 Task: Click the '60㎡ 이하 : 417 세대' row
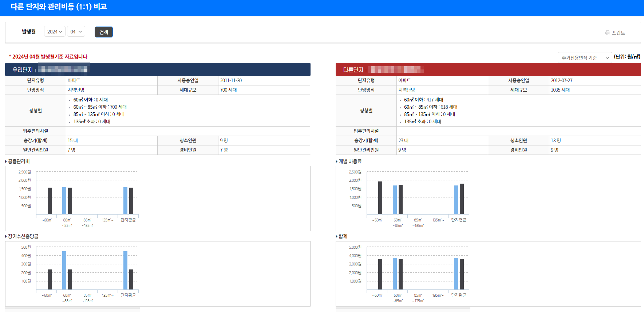(423, 100)
